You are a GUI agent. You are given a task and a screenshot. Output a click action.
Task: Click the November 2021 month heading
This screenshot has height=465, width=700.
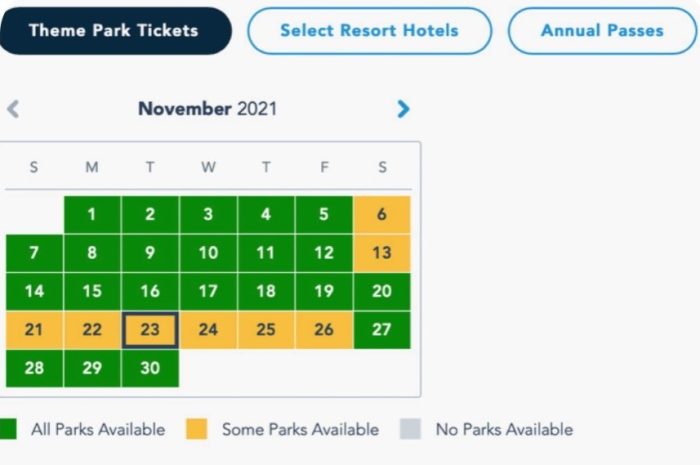click(207, 109)
